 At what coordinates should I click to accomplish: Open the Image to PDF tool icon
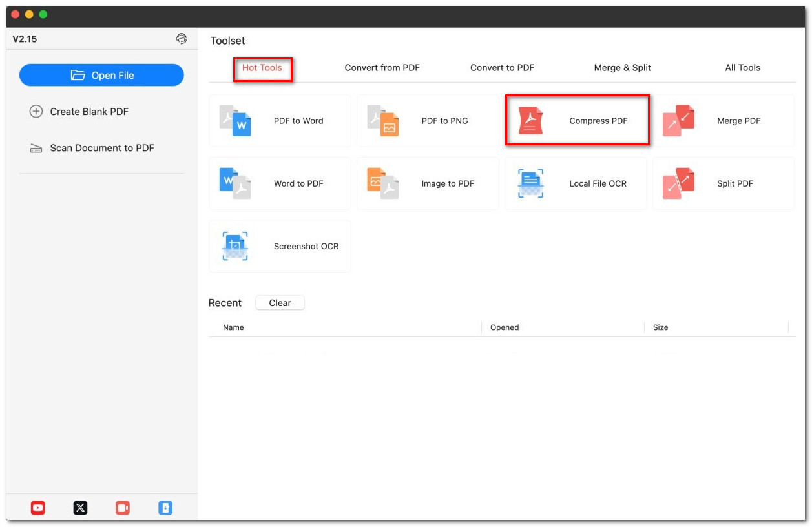pyautogui.click(x=383, y=183)
